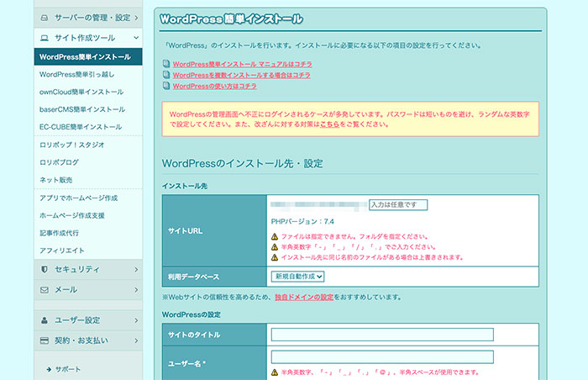Expand サーバーの管理・設定 chevron

click(136, 18)
